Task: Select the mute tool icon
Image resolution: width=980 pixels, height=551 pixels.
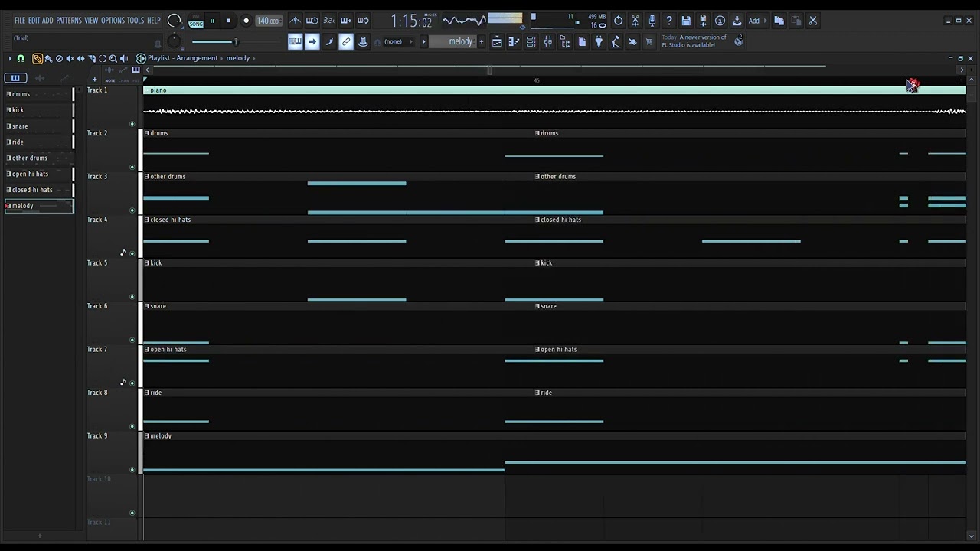Action: [70, 58]
